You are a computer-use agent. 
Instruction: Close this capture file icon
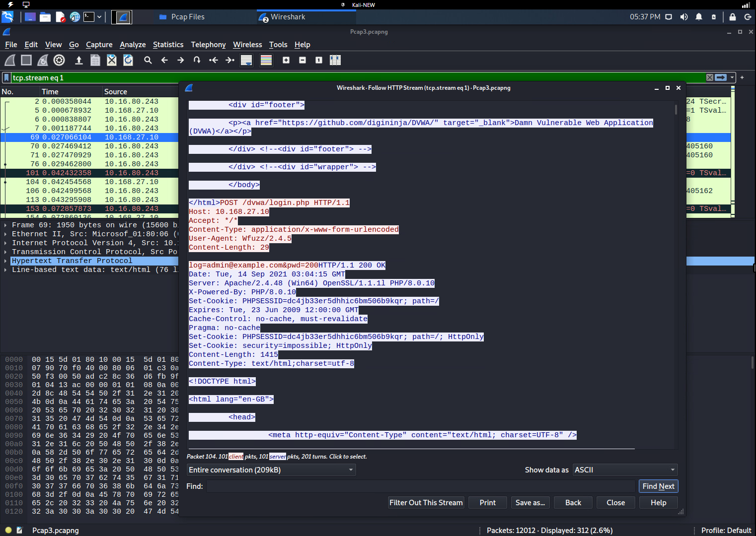pos(112,60)
